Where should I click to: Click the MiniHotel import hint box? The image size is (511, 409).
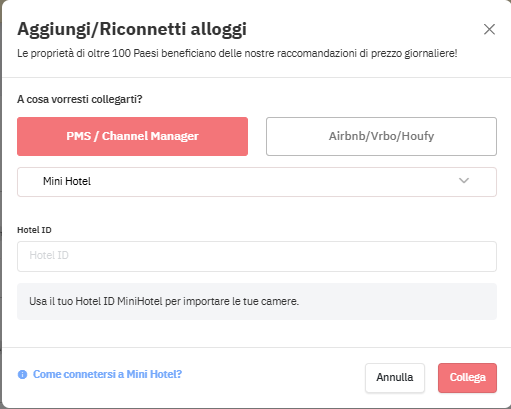(257, 301)
